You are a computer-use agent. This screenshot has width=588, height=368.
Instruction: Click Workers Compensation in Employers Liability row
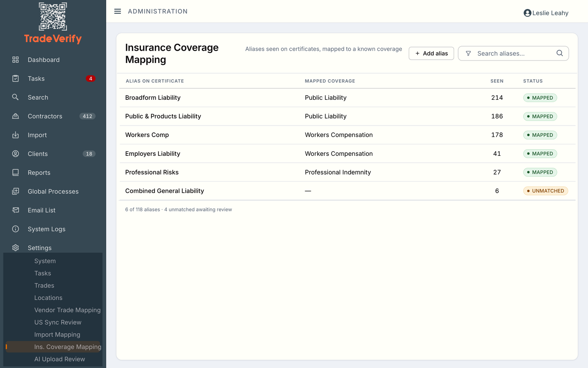tap(339, 154)
